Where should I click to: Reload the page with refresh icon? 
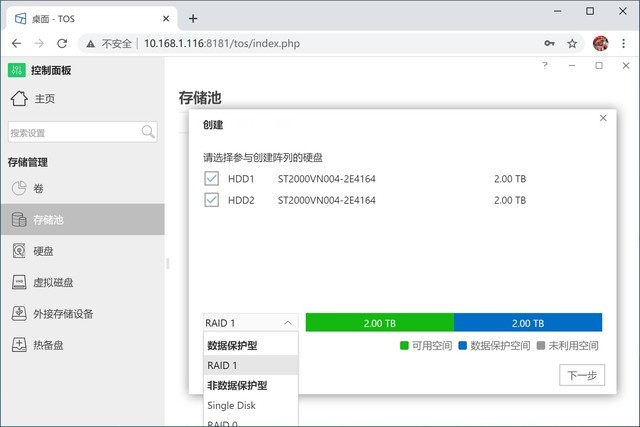(62, 43)
